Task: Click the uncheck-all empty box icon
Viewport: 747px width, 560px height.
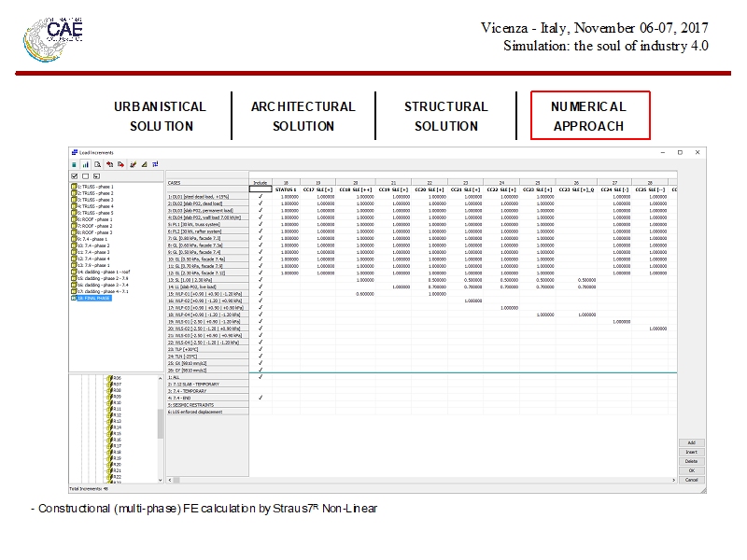Action: (x=85, y=175)
